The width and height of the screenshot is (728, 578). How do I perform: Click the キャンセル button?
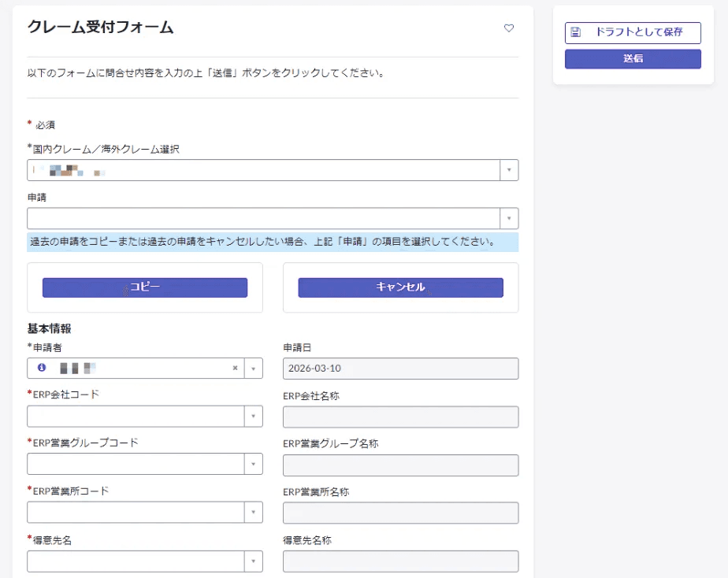tap(400, 287)
